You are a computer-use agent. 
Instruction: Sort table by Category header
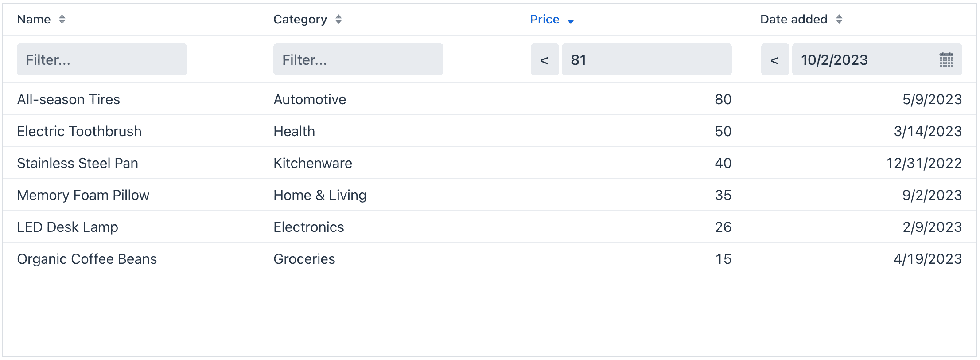click(300, 20)
